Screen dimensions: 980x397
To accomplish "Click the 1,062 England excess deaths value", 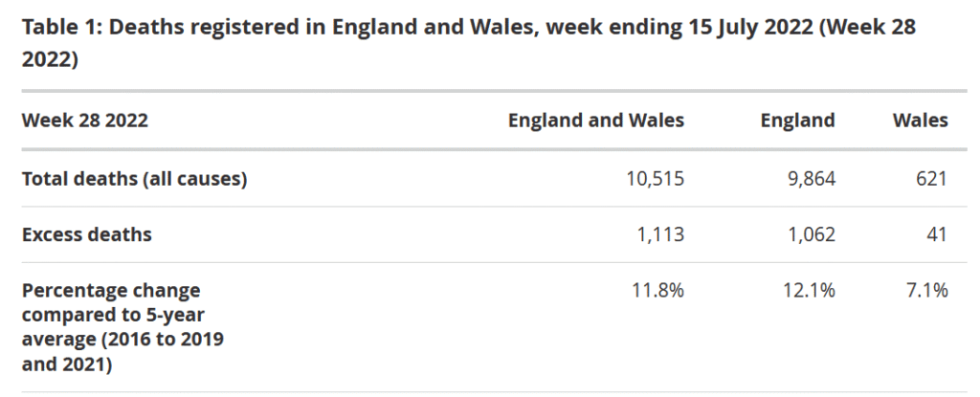I will (x=808, y=234).
